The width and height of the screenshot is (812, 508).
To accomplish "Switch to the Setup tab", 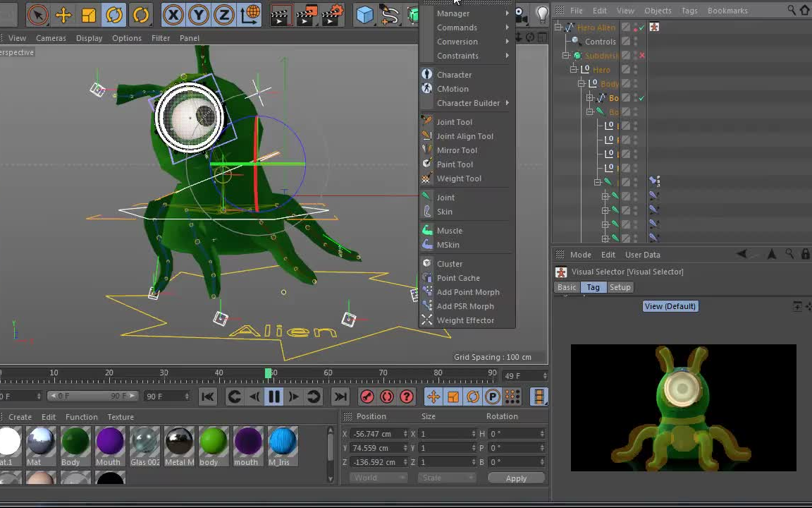I will (x=620, y=287).
